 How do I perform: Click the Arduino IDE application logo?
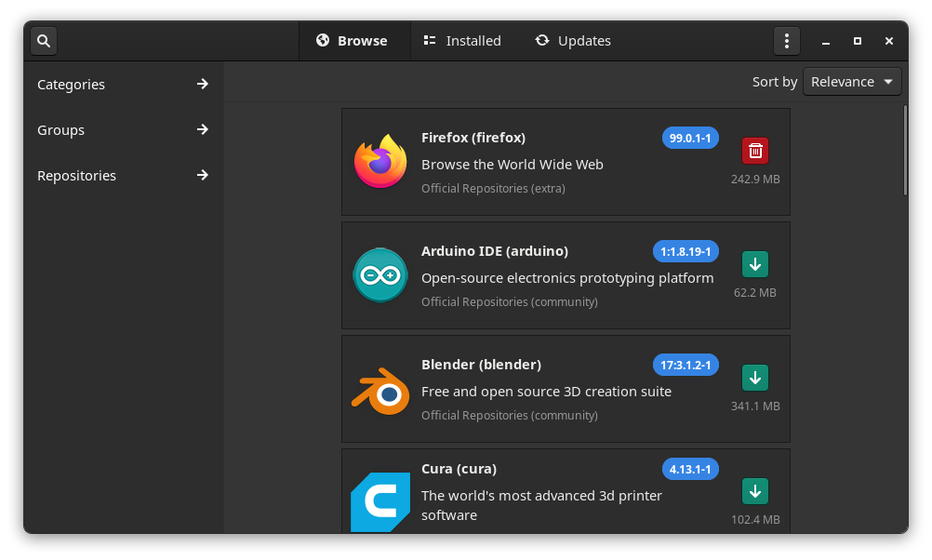point(380,275)
